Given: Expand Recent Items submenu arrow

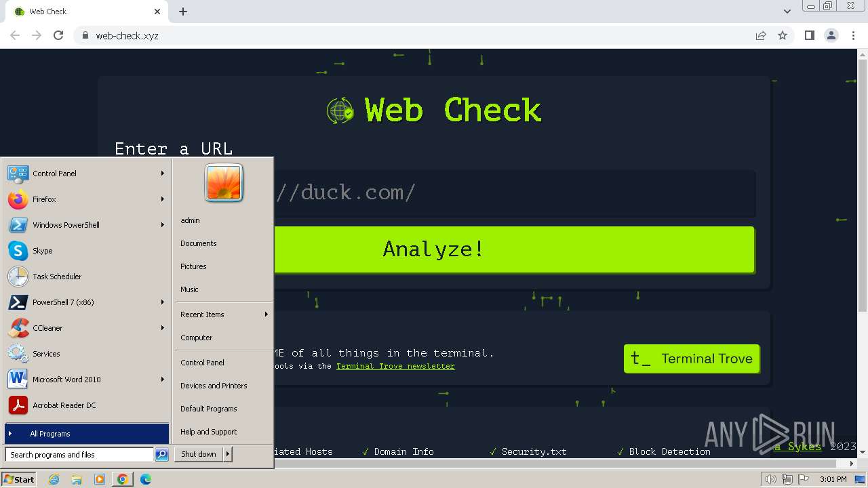Looking at the screenshot, I should (267, 314).
